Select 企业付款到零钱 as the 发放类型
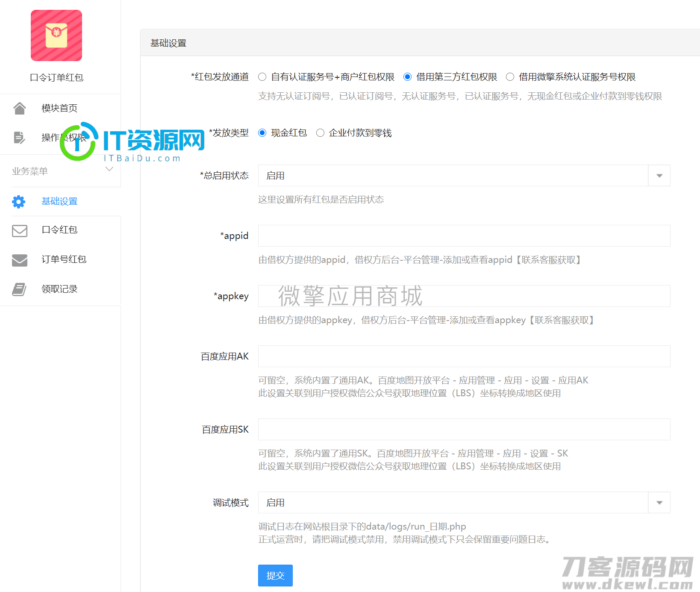700x592 pixels. coord(320,133)
